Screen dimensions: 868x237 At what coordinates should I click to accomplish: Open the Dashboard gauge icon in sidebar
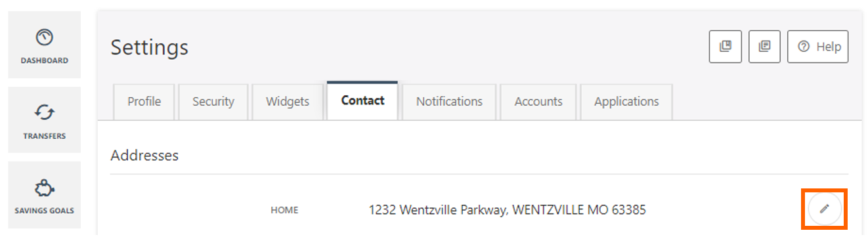pyautogui.click(x=44, y=37)
